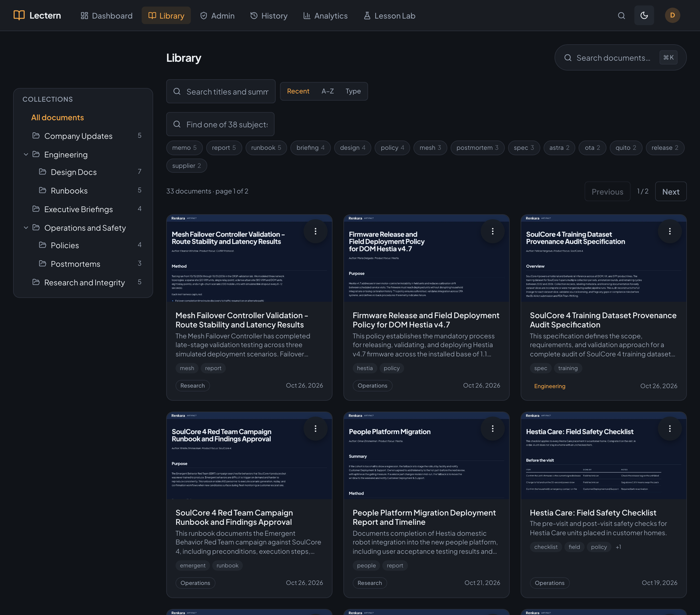Open options menu for Mesh Failover Controller card
The width and height of the screenshot is (700, 615).
pos(316,231)
